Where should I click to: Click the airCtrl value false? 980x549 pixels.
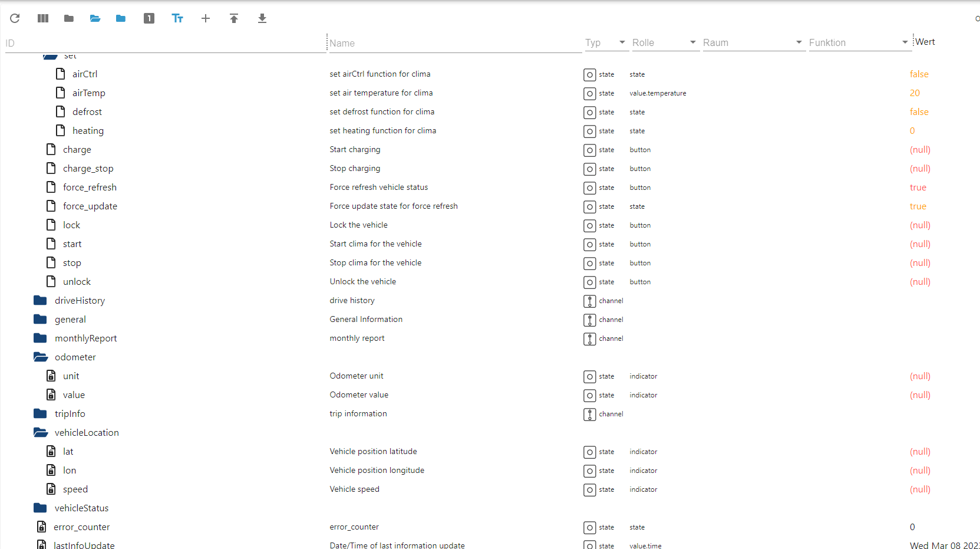[x=919, y=74]
